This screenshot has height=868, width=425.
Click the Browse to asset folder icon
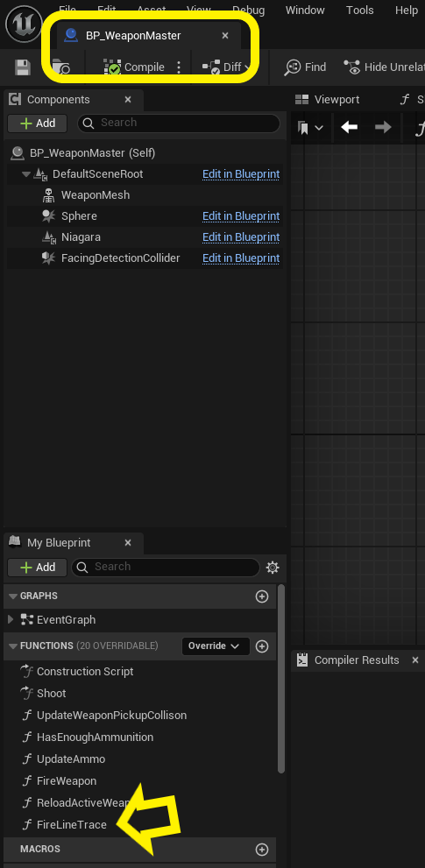(x=61, y=67)
